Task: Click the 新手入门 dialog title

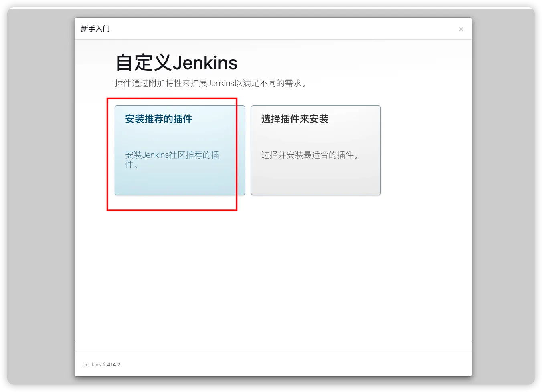Action: coord(95,29)
